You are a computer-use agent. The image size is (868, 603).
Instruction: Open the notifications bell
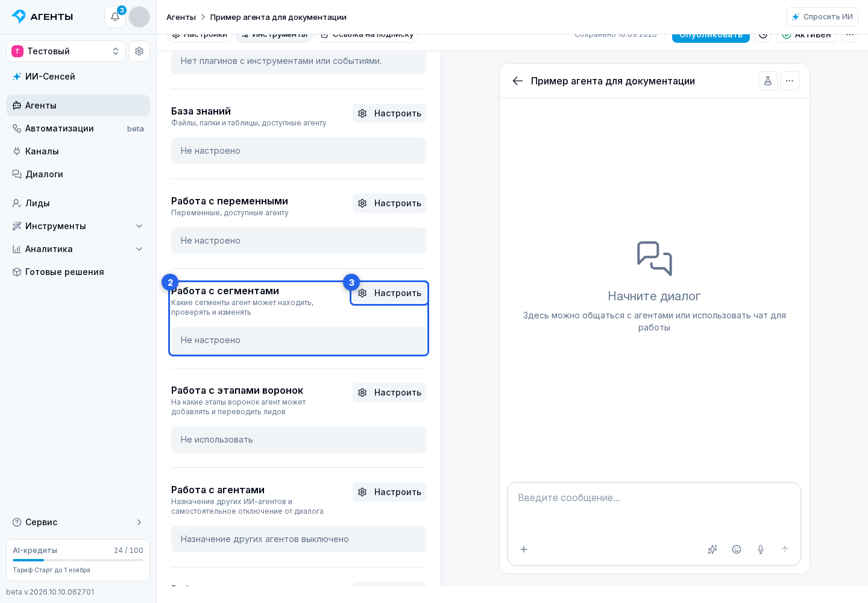[x=115, y=17]
